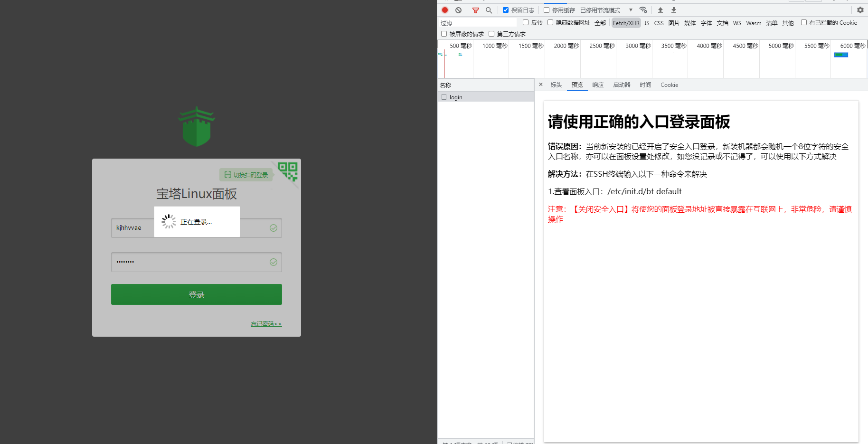Viewport: 868px width, 444px height.
Task: Check 被屏蔽的请求 option
Action: point(444,34)
